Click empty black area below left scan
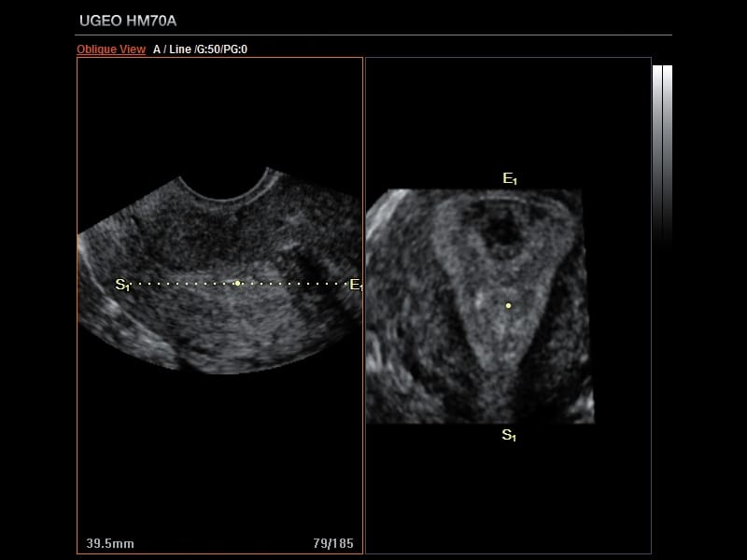The width and height of the screenshot is (747, 560). 219,448
